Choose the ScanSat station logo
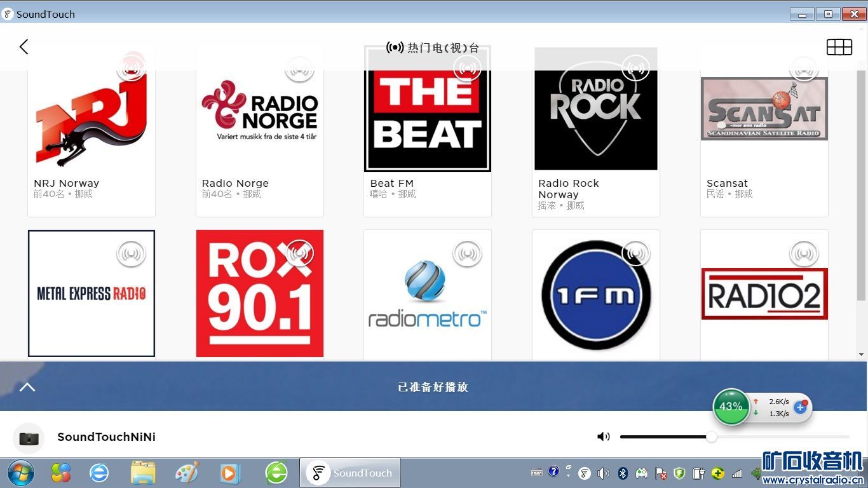The height and width of the screenshot is (488, 868). pyautogui.click(x=764, y=109)
